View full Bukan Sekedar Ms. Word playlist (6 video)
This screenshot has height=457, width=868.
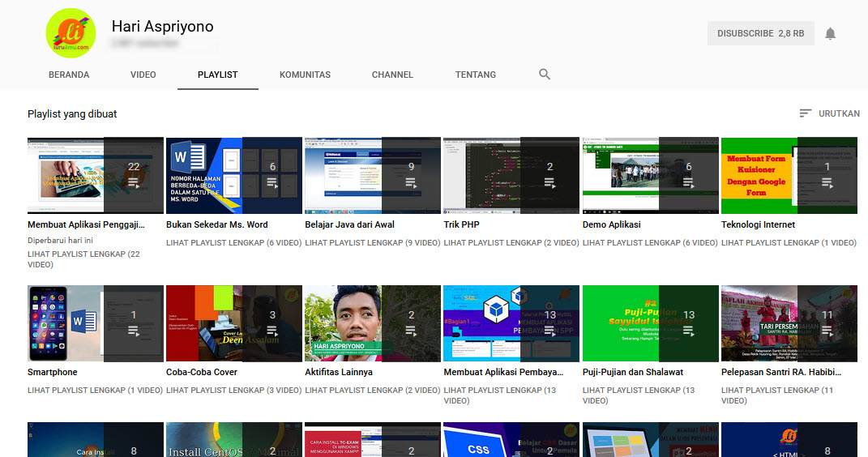[233, 242]
